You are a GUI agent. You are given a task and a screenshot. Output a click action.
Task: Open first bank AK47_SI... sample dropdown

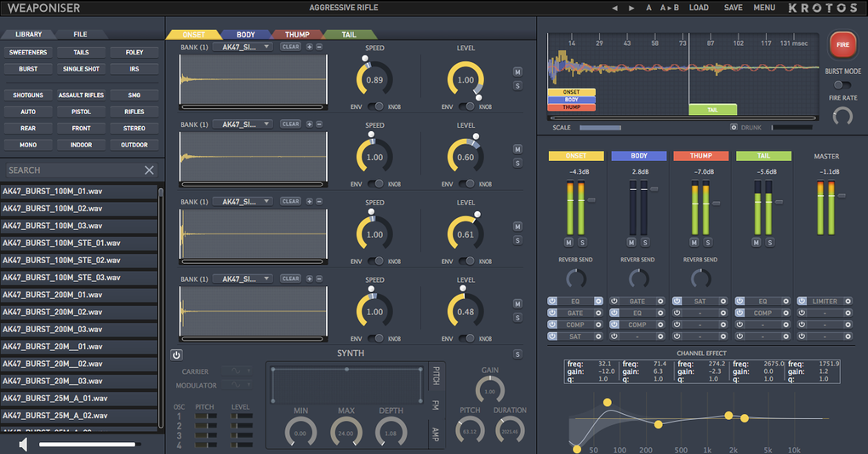pos(243,47)
